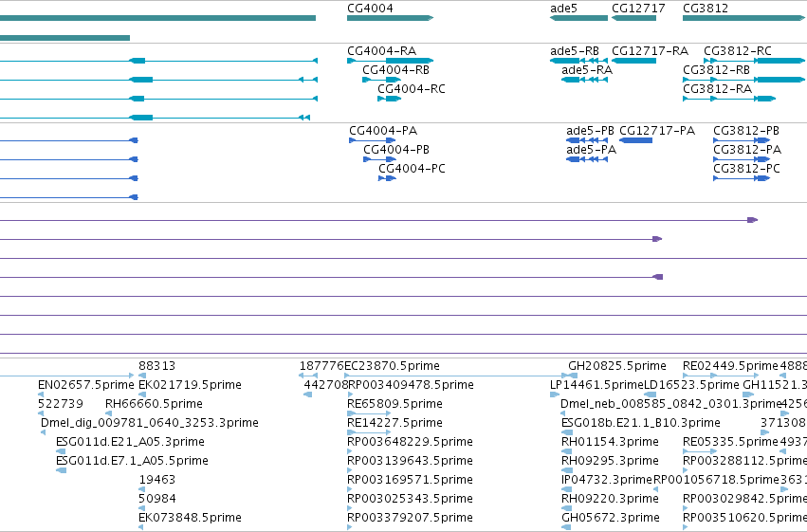The height and width of the screenshot is (532, 807).
Task: Open the CG12717 gene label
Action: (638, 9)
